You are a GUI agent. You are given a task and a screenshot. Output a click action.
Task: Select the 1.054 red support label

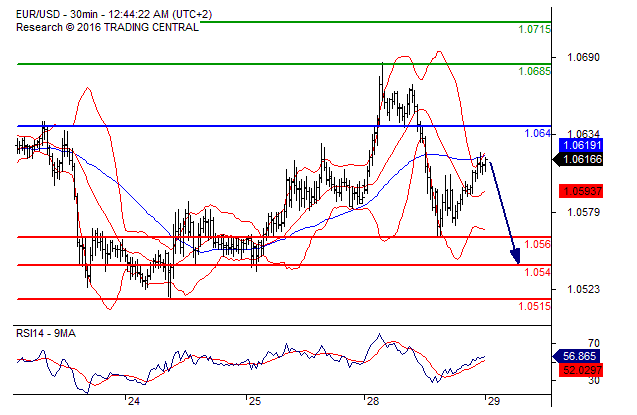tap(538, 272)
